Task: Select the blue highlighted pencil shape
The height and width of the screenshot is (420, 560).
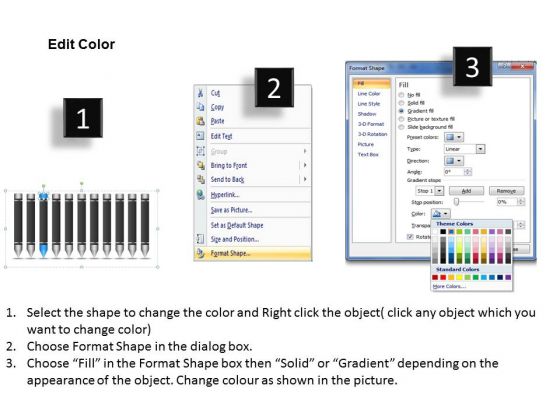Action: [x=44, y=225]
